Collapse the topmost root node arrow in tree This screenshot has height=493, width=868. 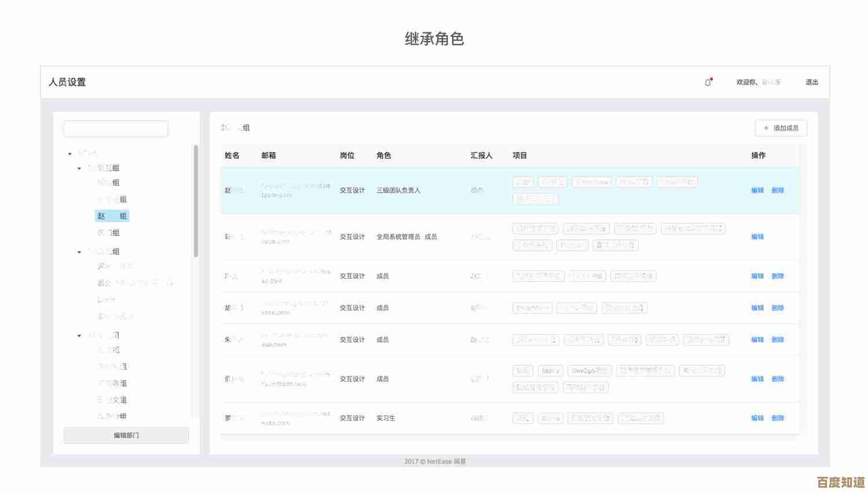[70, 153]
